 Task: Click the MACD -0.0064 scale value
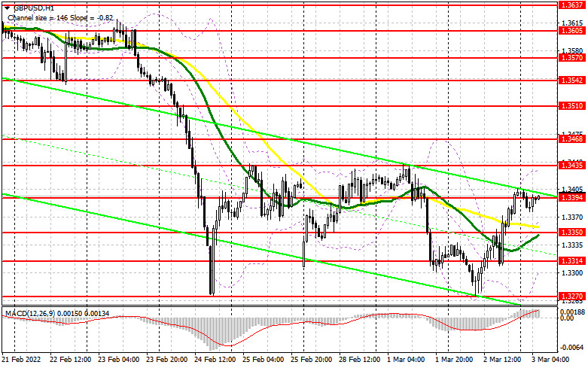click(571, 348)
